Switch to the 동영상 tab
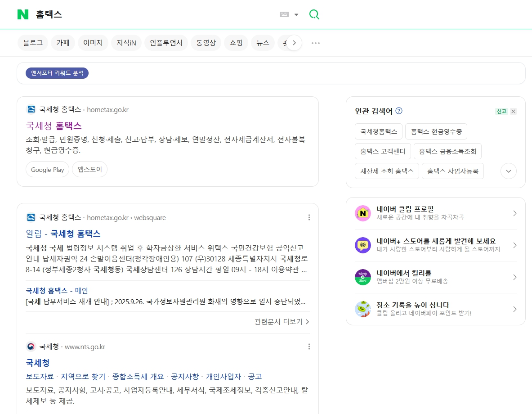532x414 pixels. 206,43
